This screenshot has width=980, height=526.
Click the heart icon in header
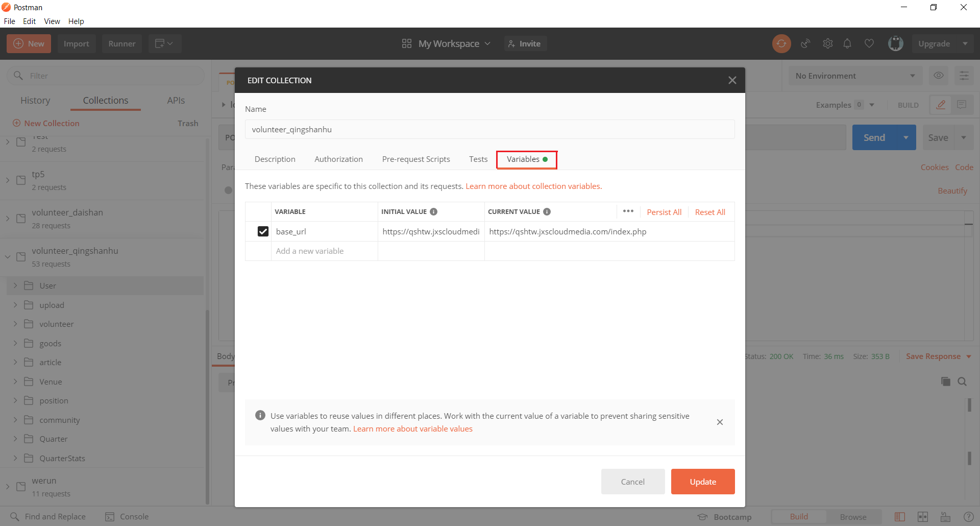(x=869, y=44)
